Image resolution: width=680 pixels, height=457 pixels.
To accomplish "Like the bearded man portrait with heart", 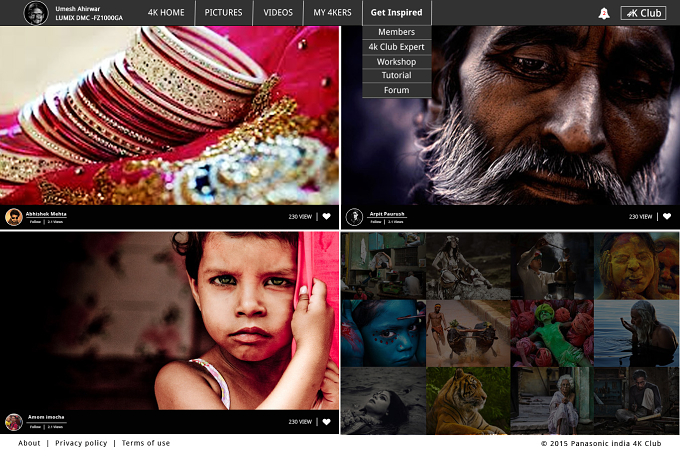I will tap(667, 216).
